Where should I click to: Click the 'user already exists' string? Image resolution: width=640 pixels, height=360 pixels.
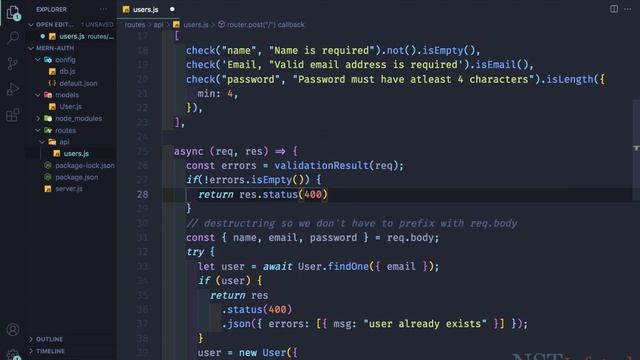[425, 324]
